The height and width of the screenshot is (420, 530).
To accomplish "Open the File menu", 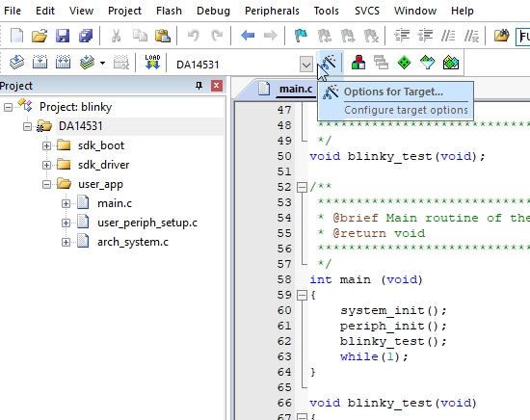I will click(x=13, y=11).
